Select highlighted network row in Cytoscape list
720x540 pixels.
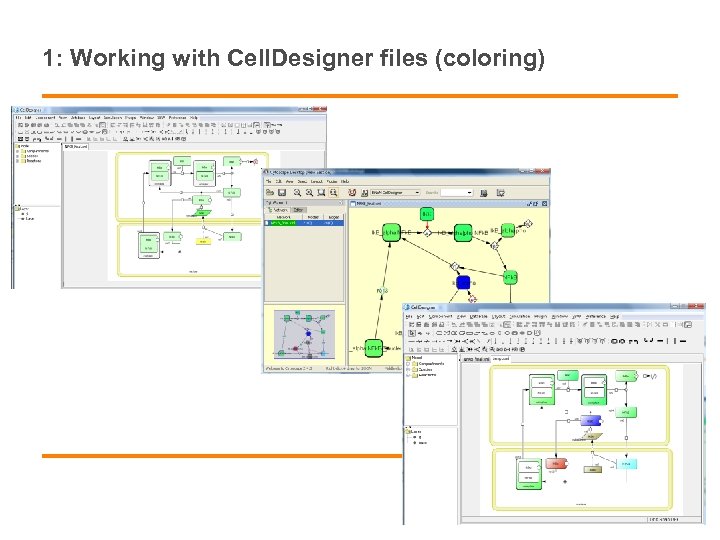[x=304, y=223]
